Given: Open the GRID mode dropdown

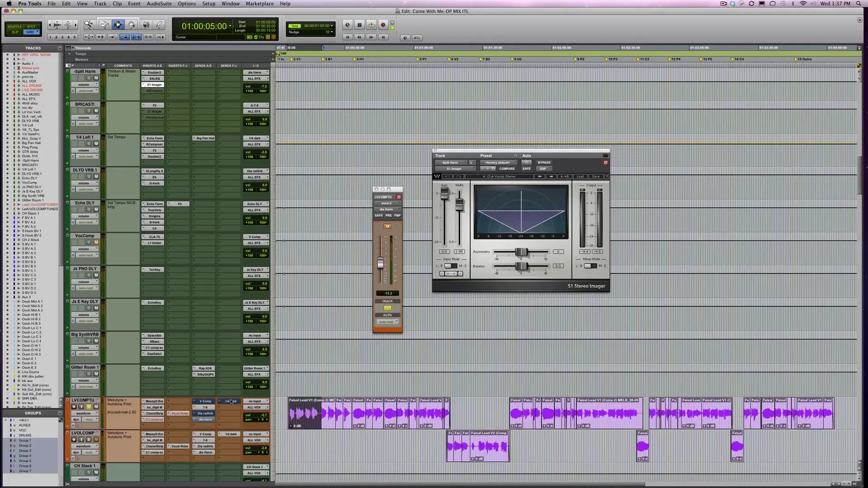Looking at the screenshot, I should point(38,32).
